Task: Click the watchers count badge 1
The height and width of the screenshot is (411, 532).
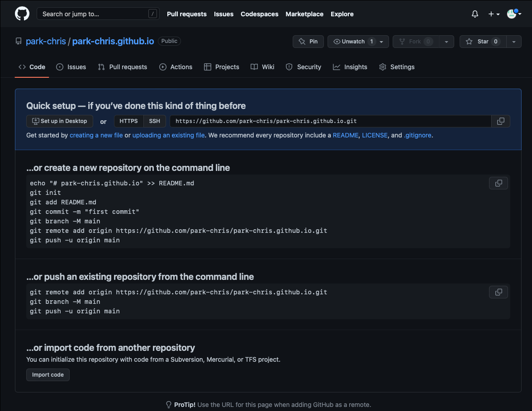Action: click(372, 42)
